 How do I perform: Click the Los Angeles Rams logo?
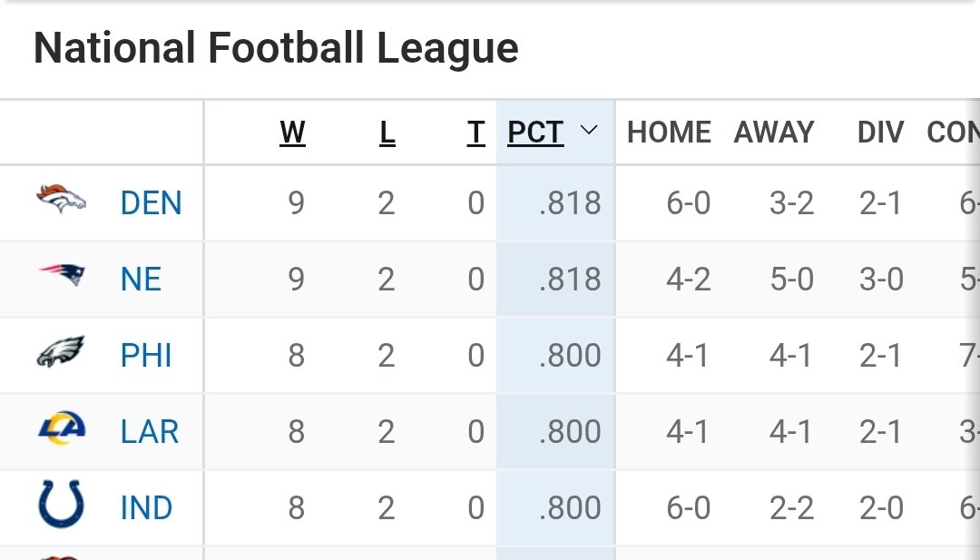pyautogui.click(x=61, y=428)
